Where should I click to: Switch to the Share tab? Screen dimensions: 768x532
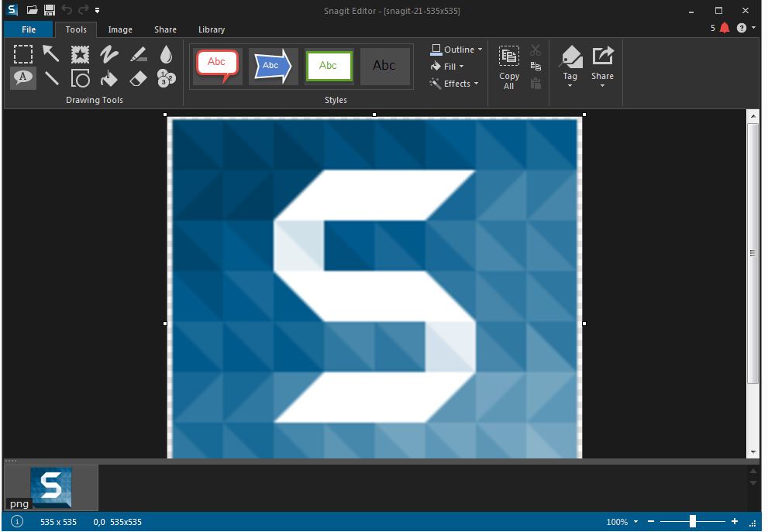point(165,29)
